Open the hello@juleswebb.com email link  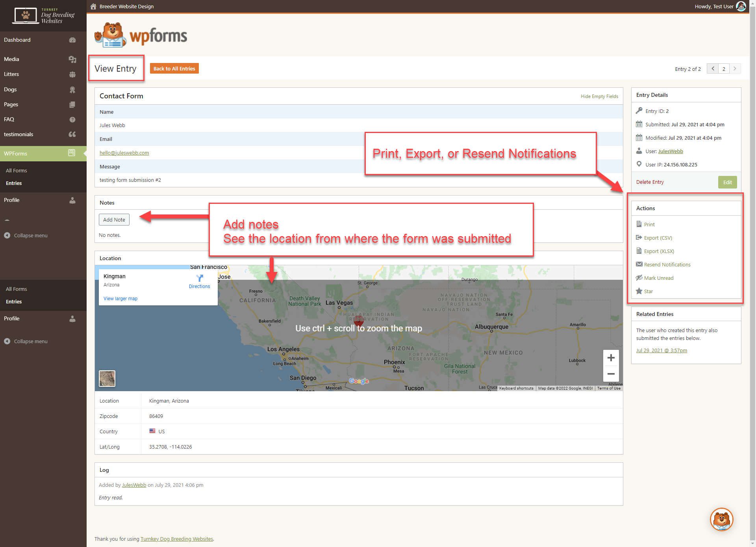(124, 153)
